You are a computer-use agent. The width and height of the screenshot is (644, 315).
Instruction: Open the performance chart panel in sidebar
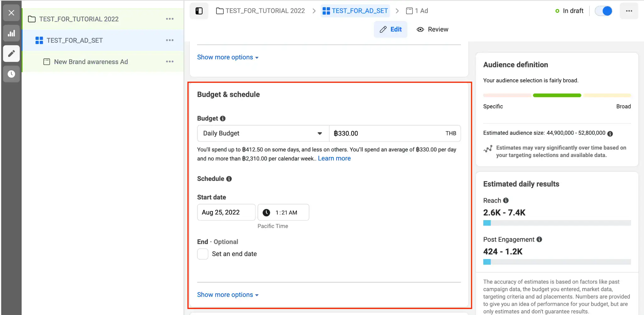point(11,33)
